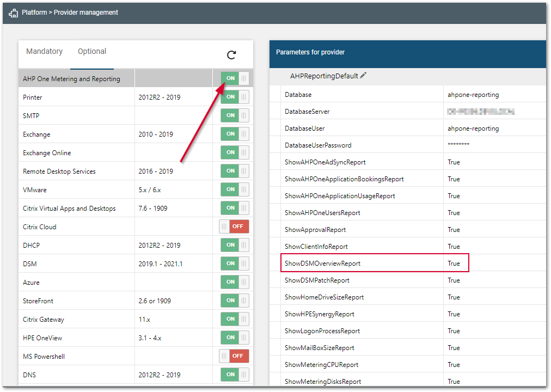Toggle Citrix Virtual Apps and Desktops switch

point(235,208)
